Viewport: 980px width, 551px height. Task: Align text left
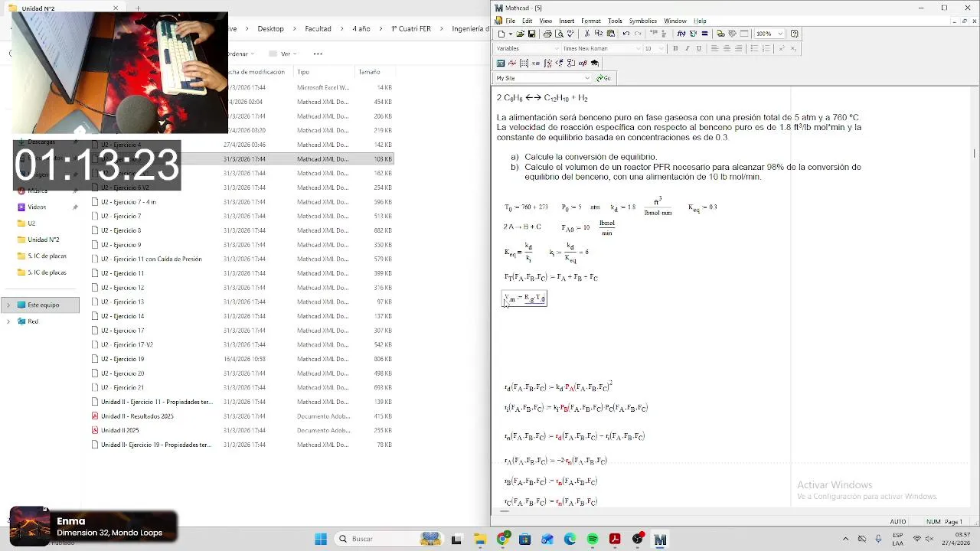[x=715, y=48]
